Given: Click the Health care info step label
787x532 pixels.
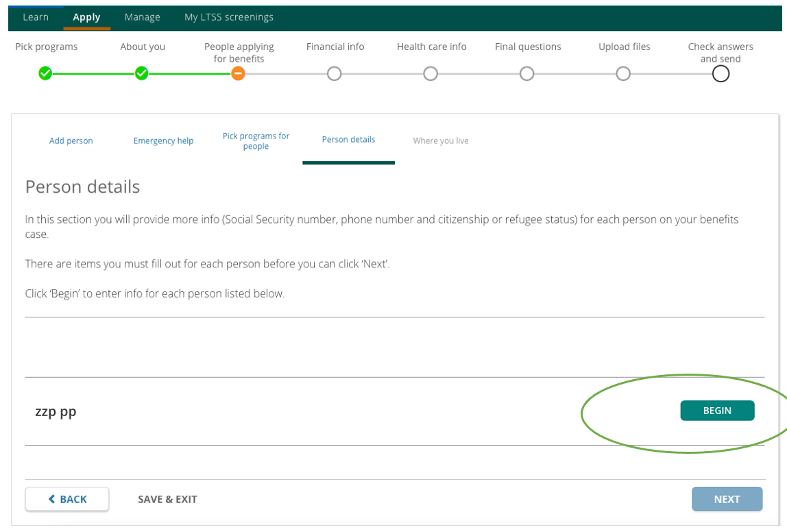Looking at the screenshot, I should [x=432, y=47].
